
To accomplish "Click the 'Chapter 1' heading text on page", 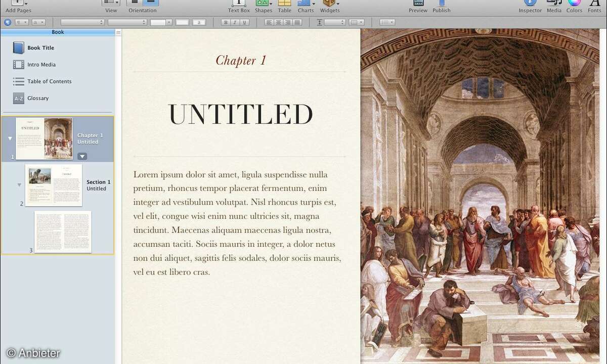I will point(241,60).
